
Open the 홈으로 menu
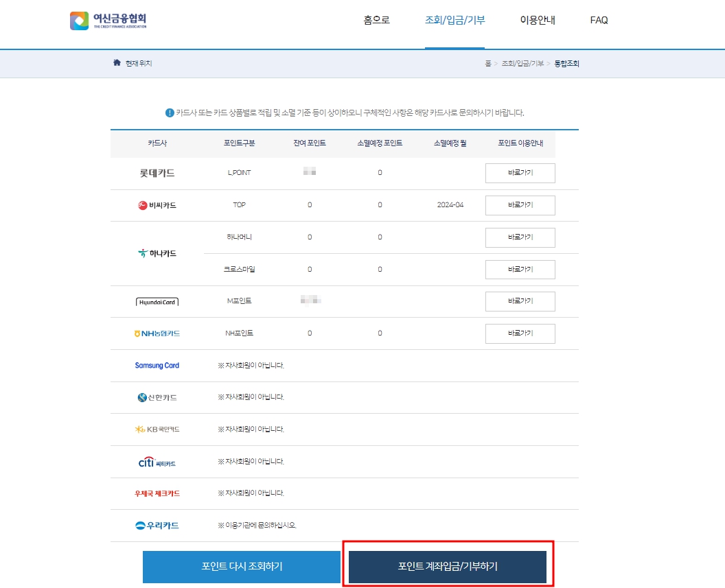[376, 21]
